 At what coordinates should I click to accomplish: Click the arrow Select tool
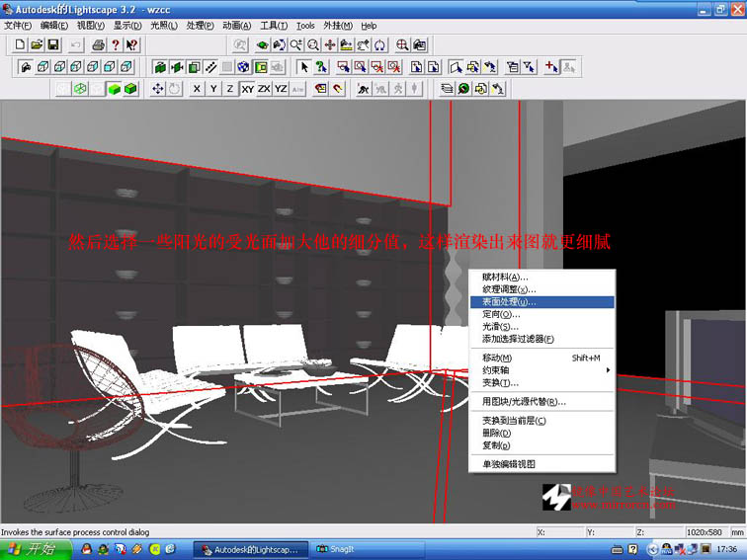pyautogui.click(x=303, y=67)
